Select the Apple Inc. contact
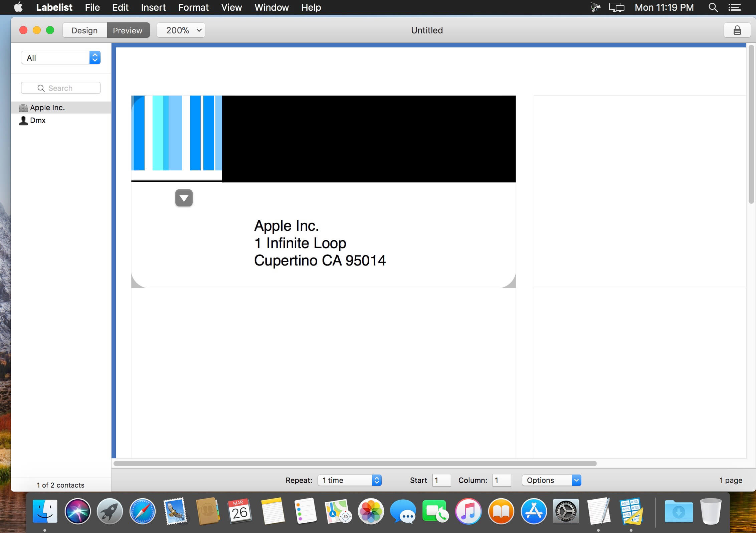The height and width of the screenshot is (533, 756). point(61,108)
